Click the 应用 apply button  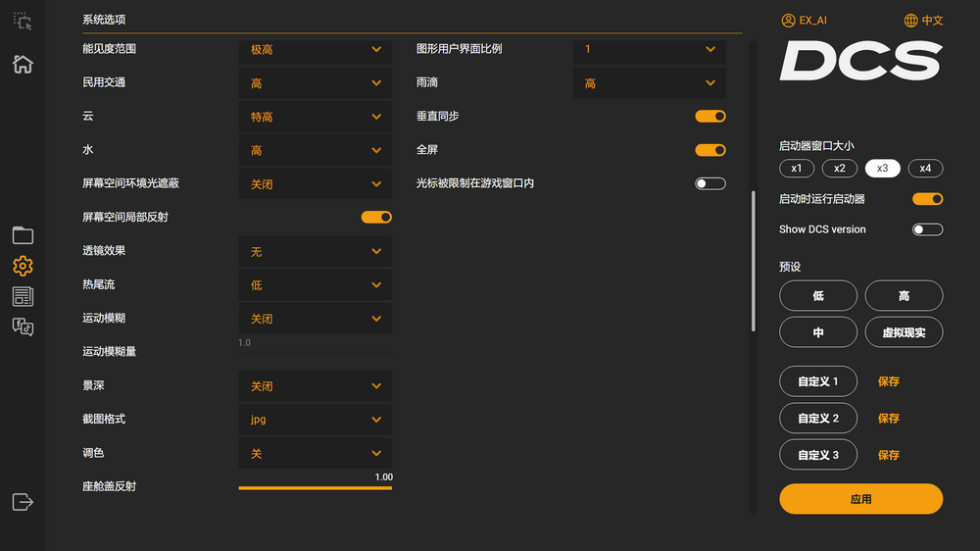[860, 499]
